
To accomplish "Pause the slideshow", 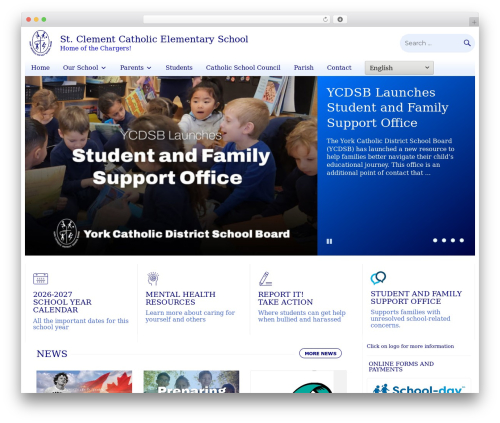I will [x=329, y=241].
